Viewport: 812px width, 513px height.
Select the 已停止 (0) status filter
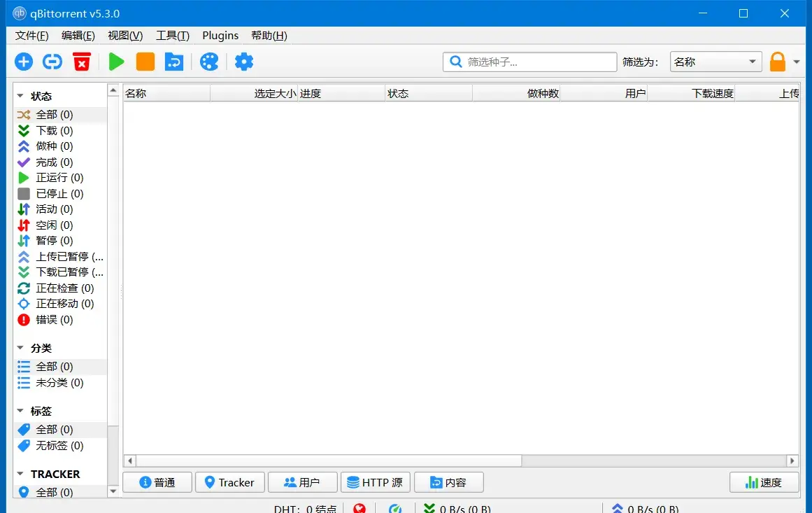click(x=61, y=193)
